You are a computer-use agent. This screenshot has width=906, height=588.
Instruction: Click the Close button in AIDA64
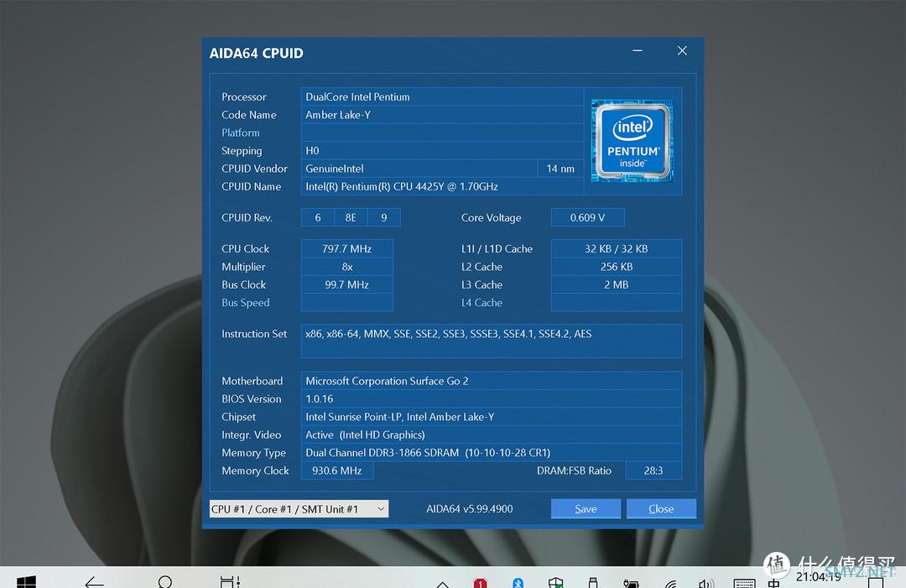point(661,509)
